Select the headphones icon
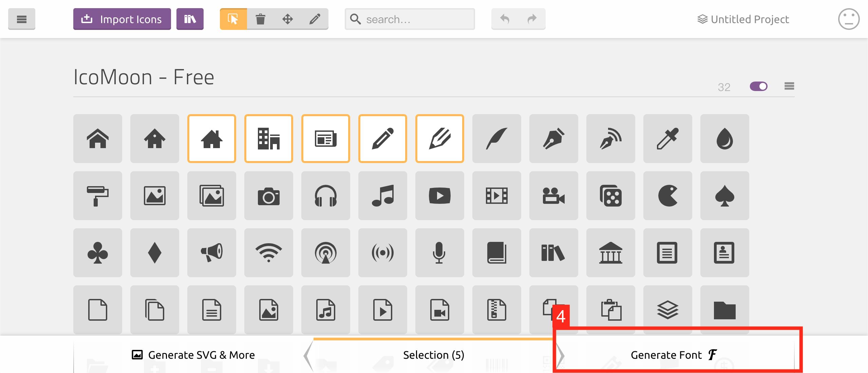This screenshot has height=373, width=868. point(326,196)
